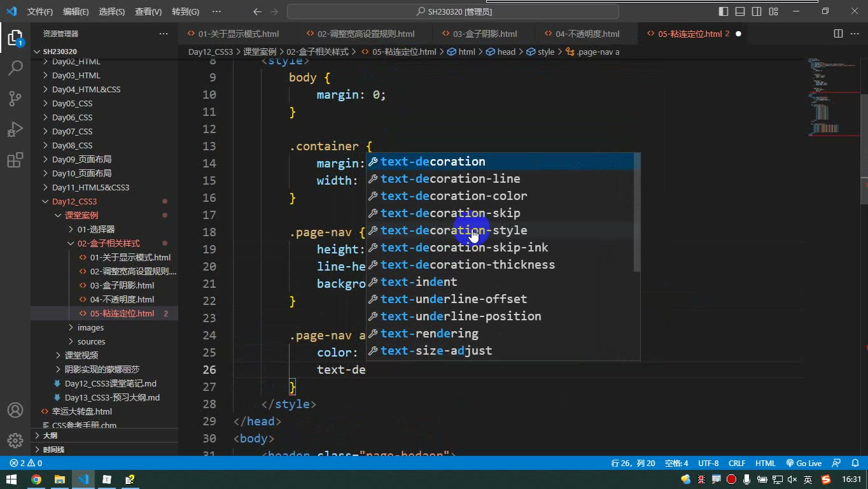Viewport: 868px width, 489px height.
Task: Open the Search view in the activity bar
Action: (x=15, y=67)
